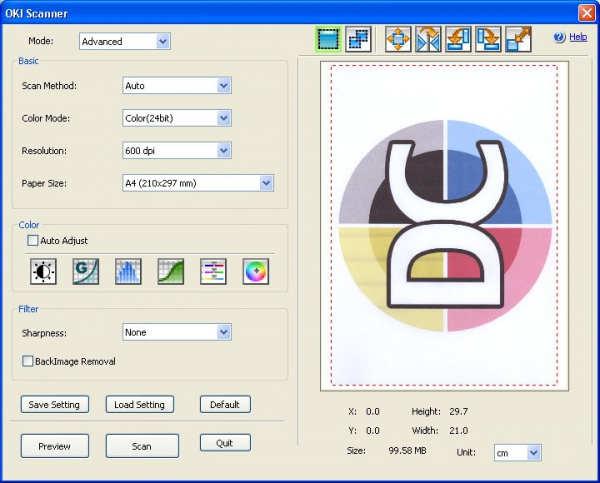
Task: Select the single scan area marquee tool
Action: click(329, 39)
